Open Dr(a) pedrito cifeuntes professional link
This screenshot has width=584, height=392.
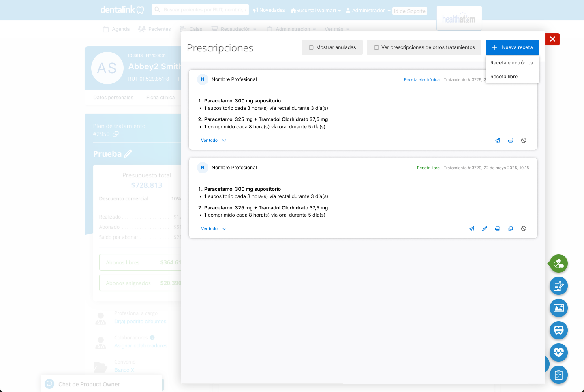click(140, 322)
